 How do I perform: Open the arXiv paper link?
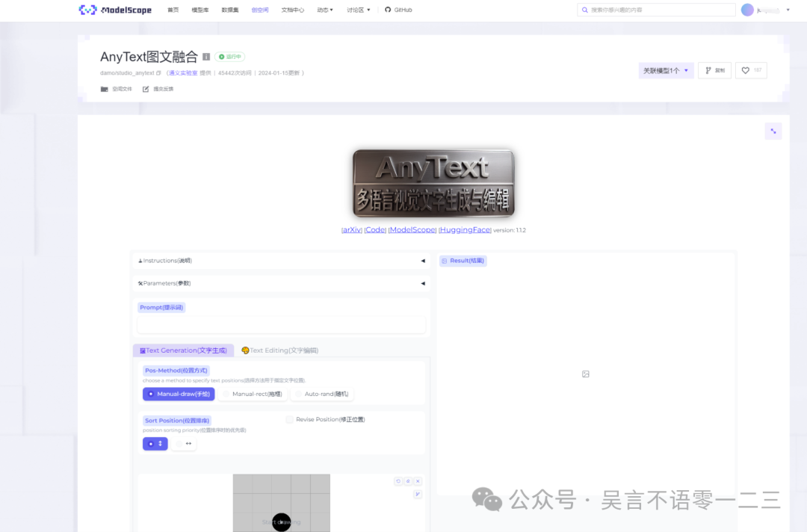(351, 229)
